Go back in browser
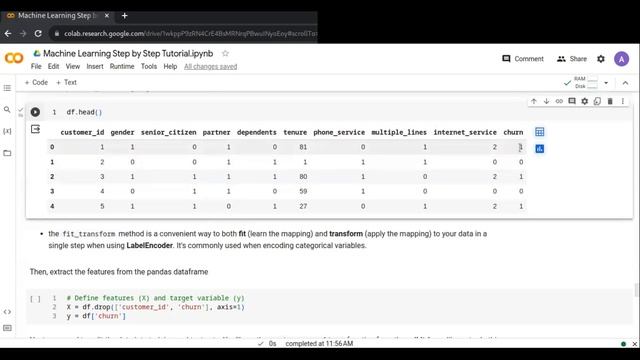Image resolution: width=640 pixels, height=360 pixels. (x=8, y=33)
